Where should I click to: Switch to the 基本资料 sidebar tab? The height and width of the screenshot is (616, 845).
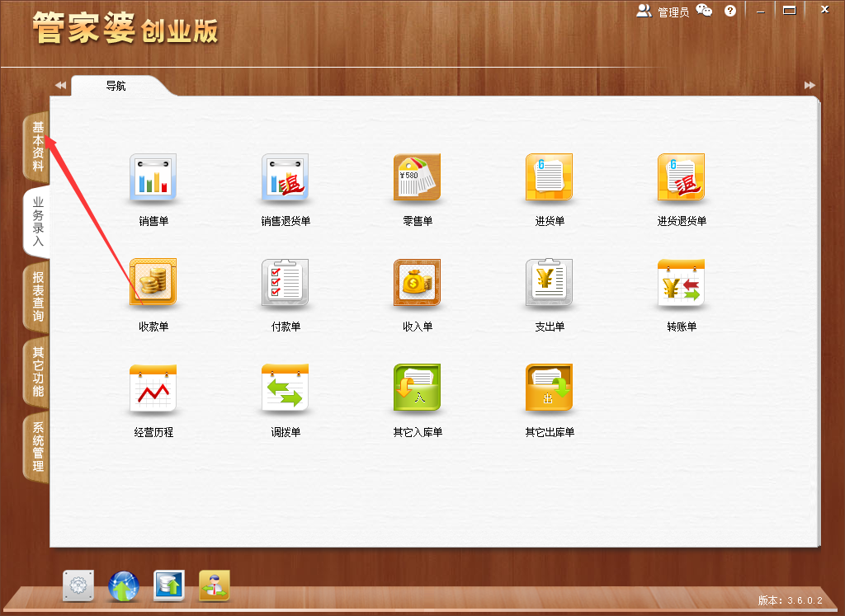point(35,148)
